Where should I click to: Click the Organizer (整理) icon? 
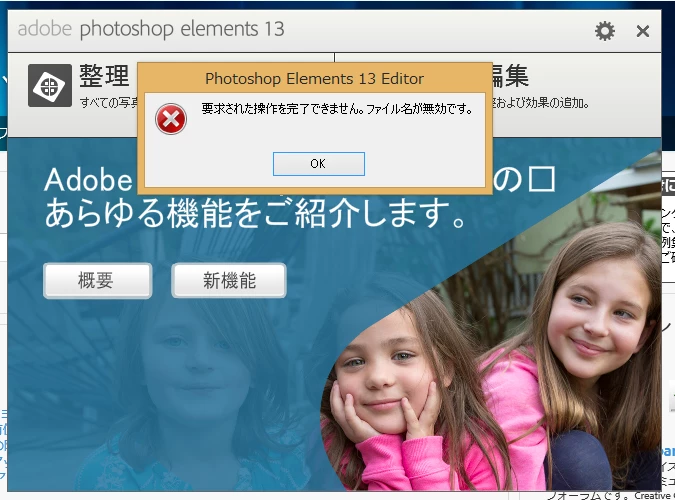(x=50, y=85)
